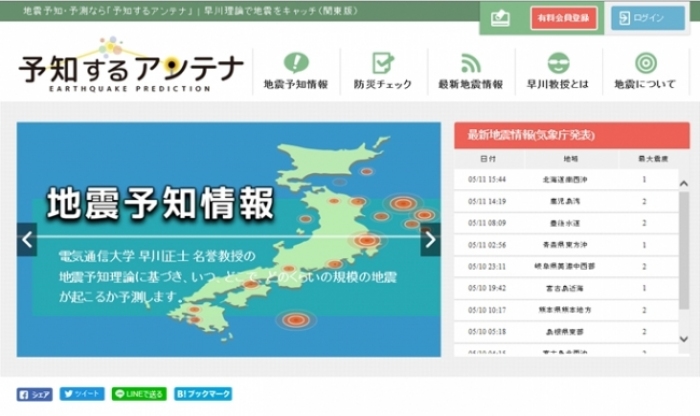
Task: Go to previous slide with left arrow
Action: (27, 240)
